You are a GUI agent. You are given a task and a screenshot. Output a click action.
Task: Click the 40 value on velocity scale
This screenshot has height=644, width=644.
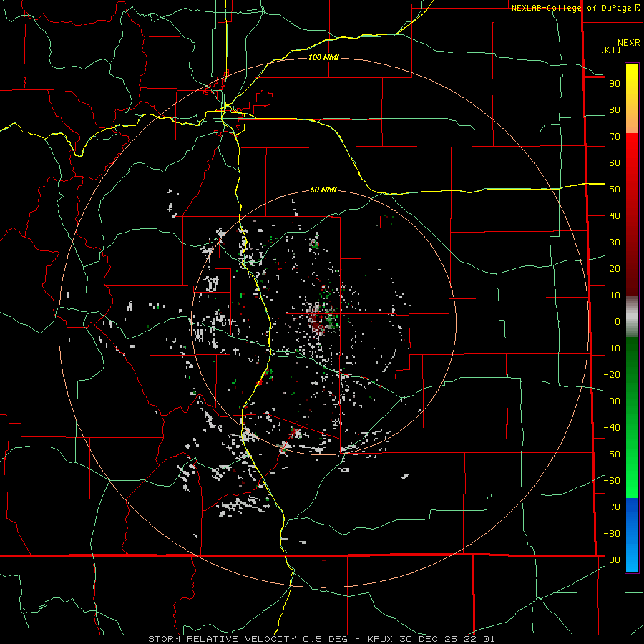click(x=615, y=216)
